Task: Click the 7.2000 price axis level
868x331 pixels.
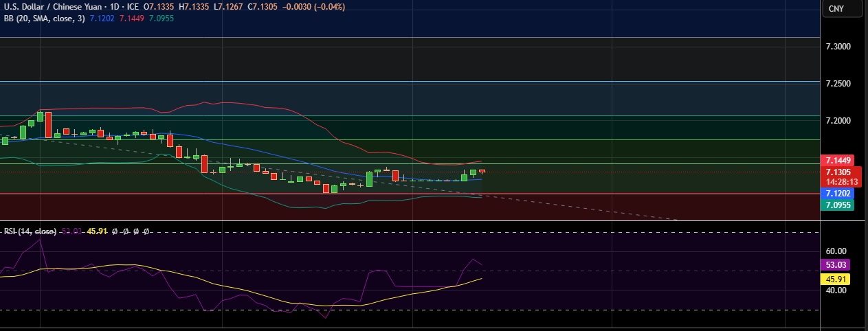Action: click(x=838, y=121)
